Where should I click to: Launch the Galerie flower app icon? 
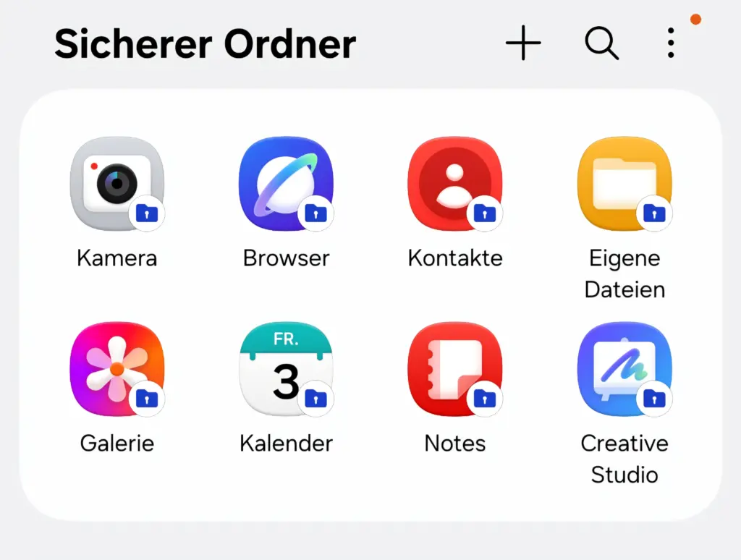[x=117, y=368]
